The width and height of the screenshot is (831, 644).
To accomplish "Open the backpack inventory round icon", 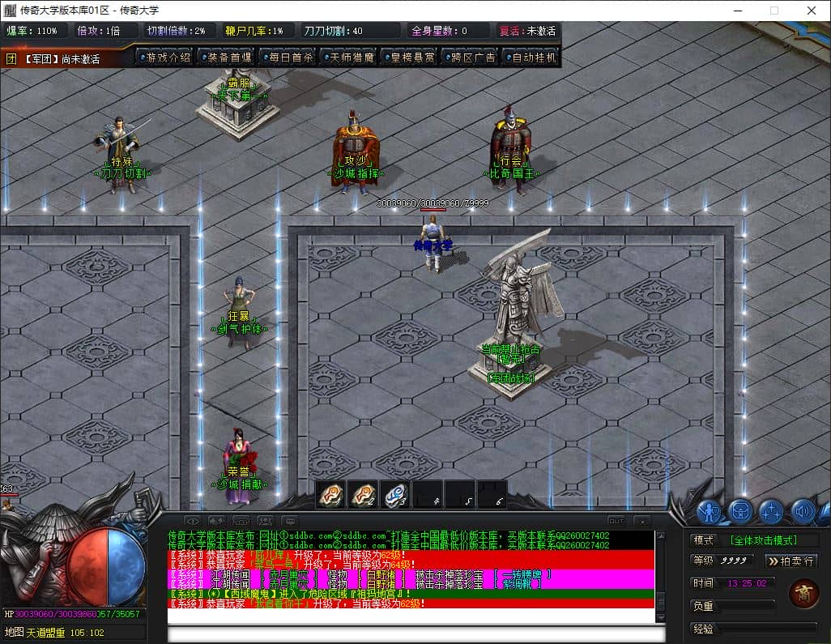I will point(739,511).
